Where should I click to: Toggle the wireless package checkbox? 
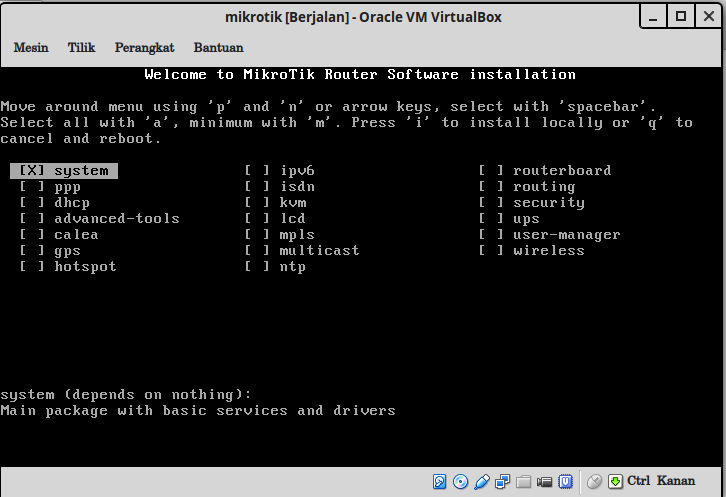click(491, 251)
